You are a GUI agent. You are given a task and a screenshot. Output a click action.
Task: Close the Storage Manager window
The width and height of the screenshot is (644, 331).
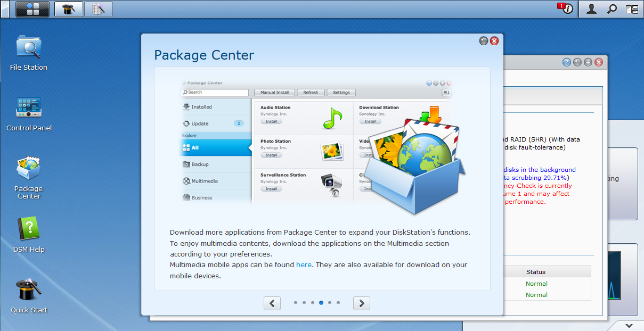click(599, 62)
